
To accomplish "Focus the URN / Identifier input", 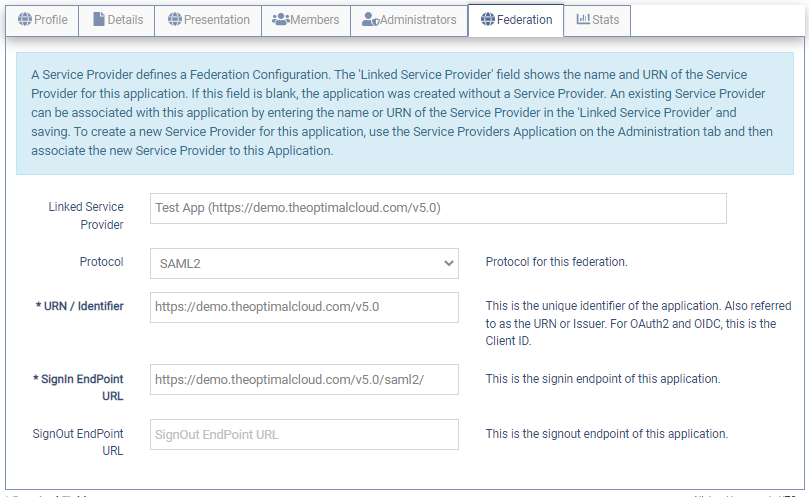I will [304, 308].
